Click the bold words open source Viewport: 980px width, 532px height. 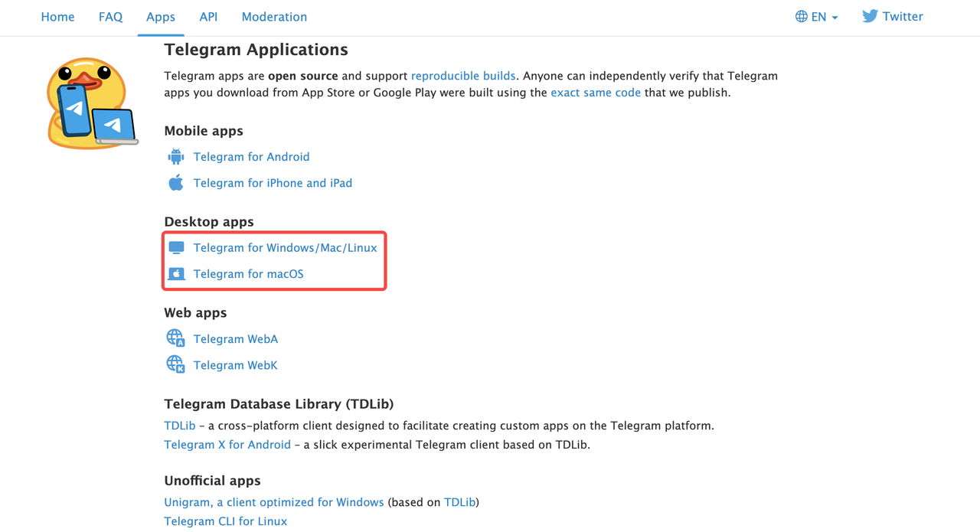(x=303, y=76)
